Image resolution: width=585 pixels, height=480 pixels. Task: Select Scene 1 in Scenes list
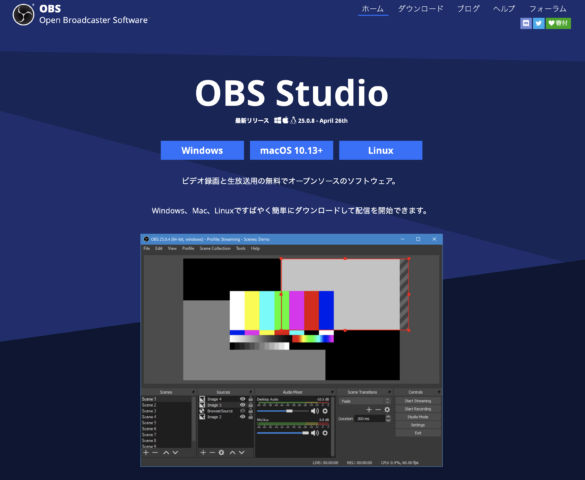click(167, 399)
